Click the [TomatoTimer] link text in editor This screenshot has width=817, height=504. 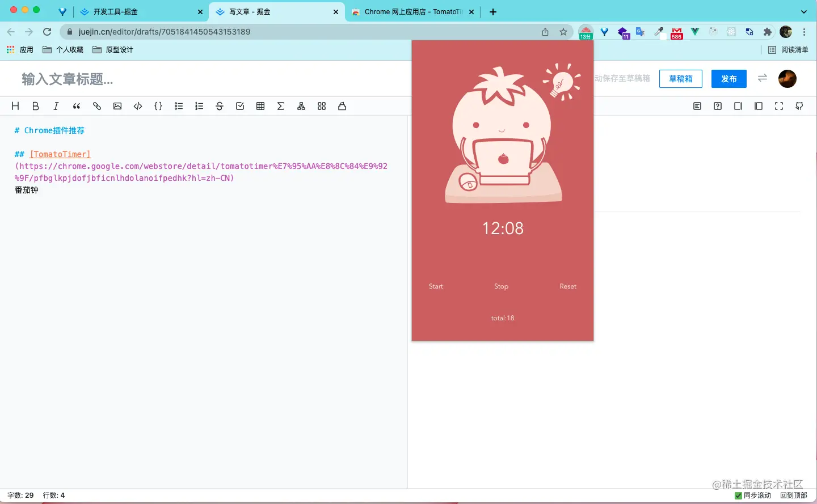[x=60, y=154]
